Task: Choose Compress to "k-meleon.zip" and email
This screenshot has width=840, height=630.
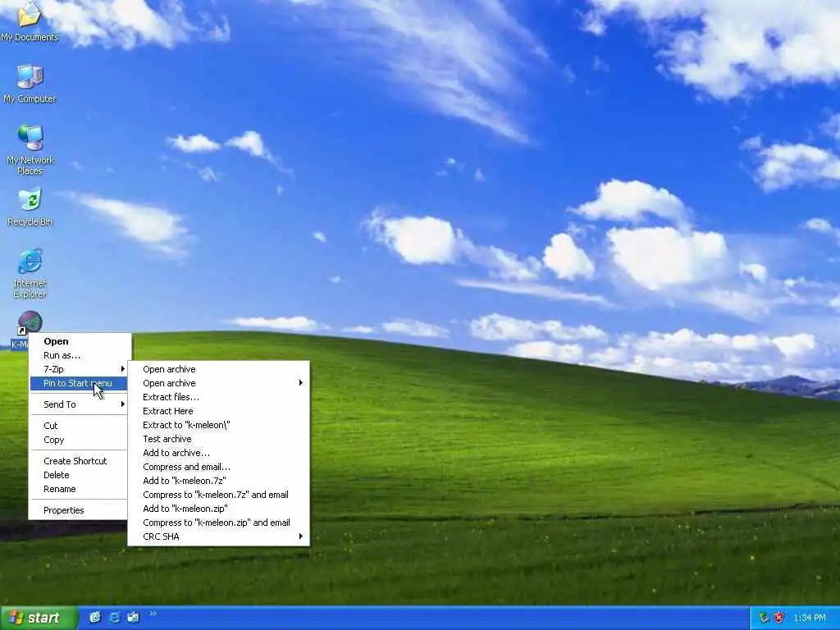Action: pyautogui.click(x=218, y=523)
